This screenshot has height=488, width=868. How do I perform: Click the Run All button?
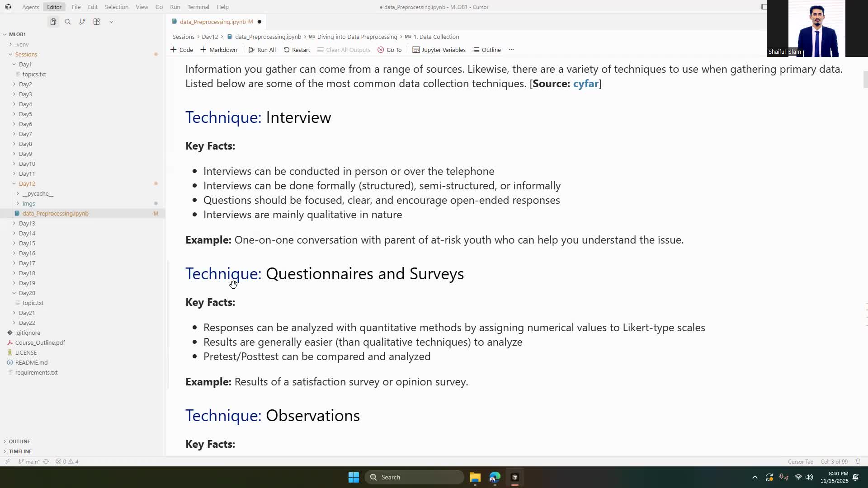click(262, 50)
